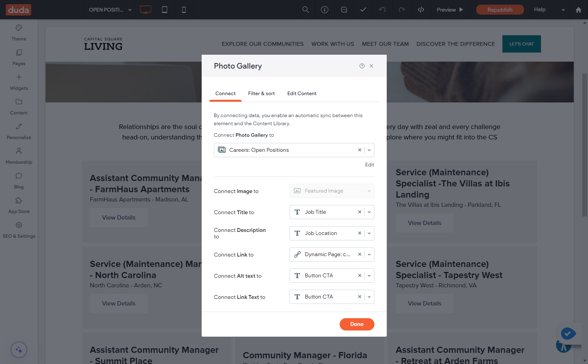Viewport: 588px width, 364px height.
Task: Undo the last action
Action: [382, 10]
